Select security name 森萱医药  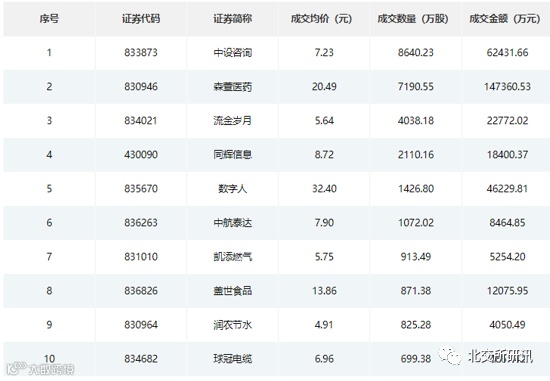click(233, 87)
